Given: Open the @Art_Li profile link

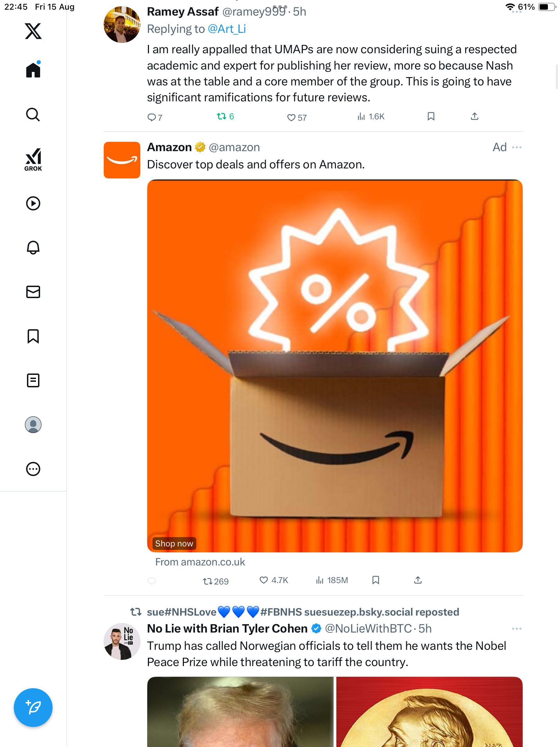Looking at the screenshot, I should pyautogui.click(x=227, y=29).
